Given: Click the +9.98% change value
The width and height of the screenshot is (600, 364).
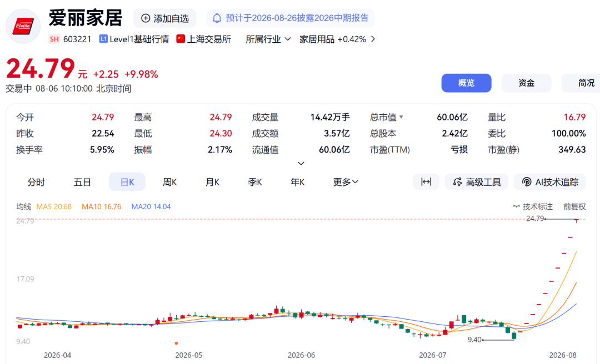Looking at the screenshot, I should pyautogui.click(x=141, y=74).
